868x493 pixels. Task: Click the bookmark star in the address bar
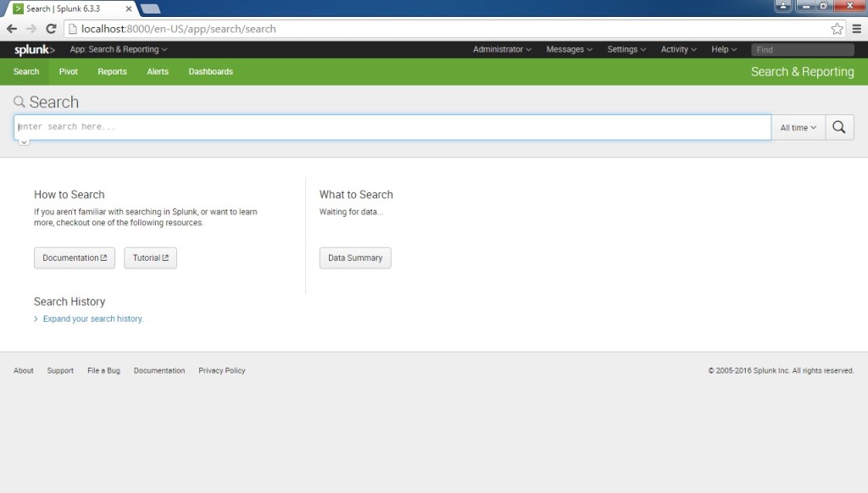coord(836,28)
